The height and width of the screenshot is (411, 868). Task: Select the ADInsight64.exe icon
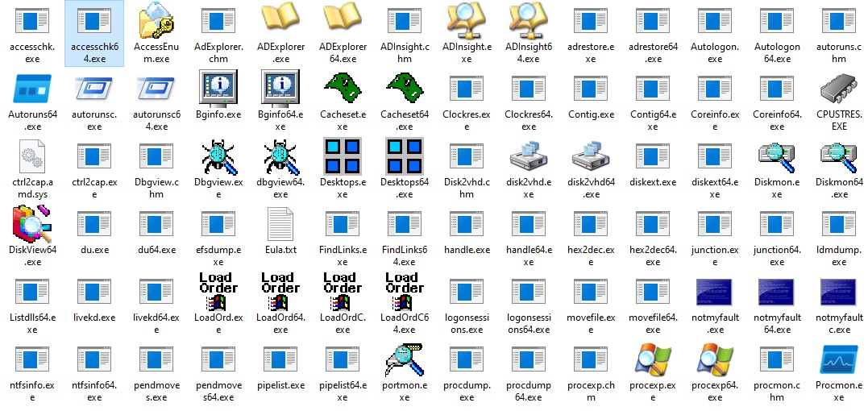[x=529, y=19]
